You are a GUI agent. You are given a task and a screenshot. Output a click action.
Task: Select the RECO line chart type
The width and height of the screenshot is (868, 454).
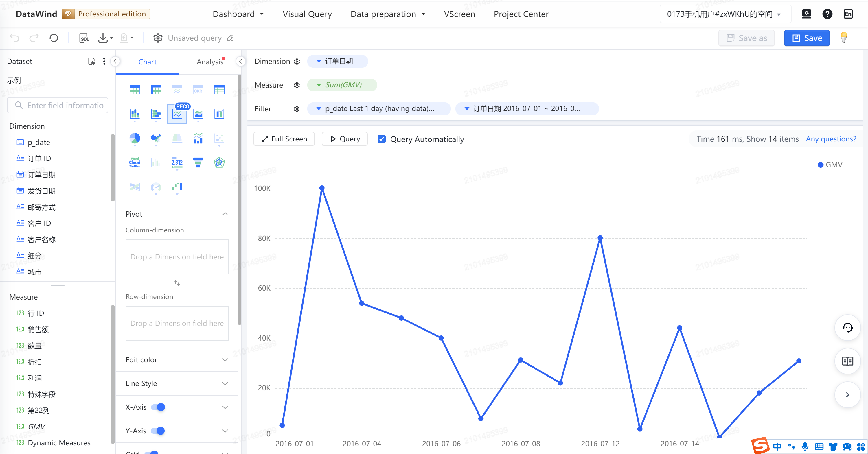tap(177, 114)
